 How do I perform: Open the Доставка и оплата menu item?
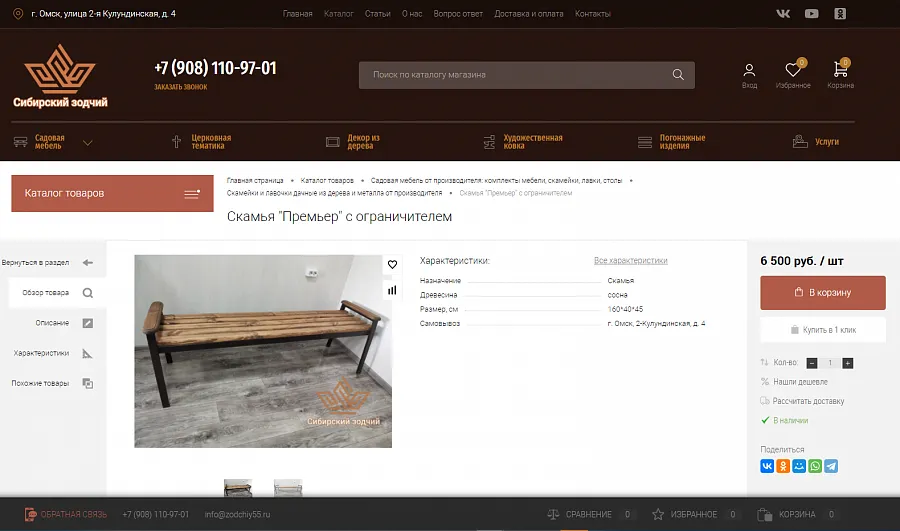(529, 14)
